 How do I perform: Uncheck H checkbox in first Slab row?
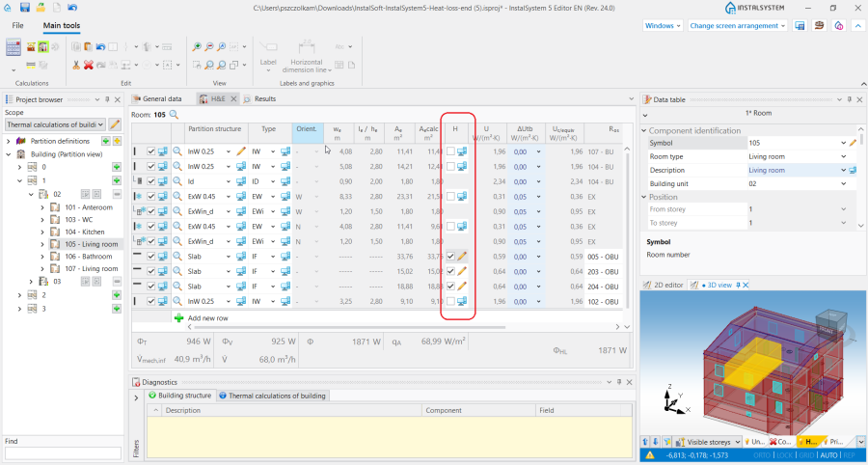[x=450, y=256]
